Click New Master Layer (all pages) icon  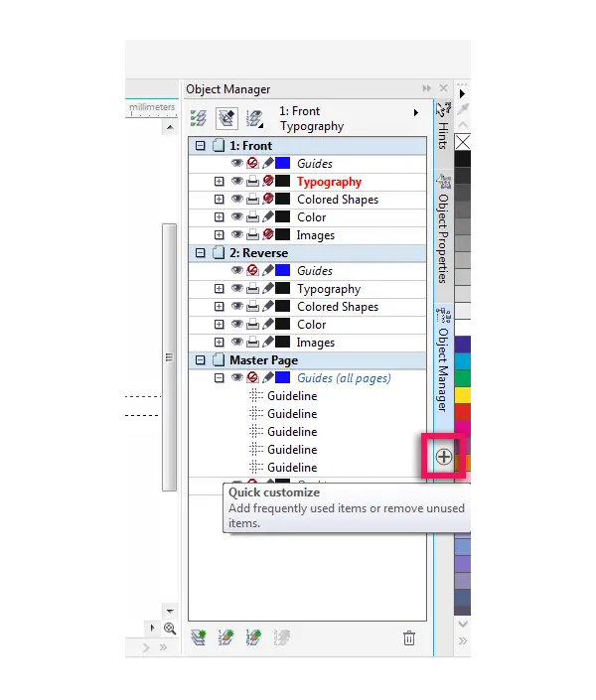click(226, 637)
